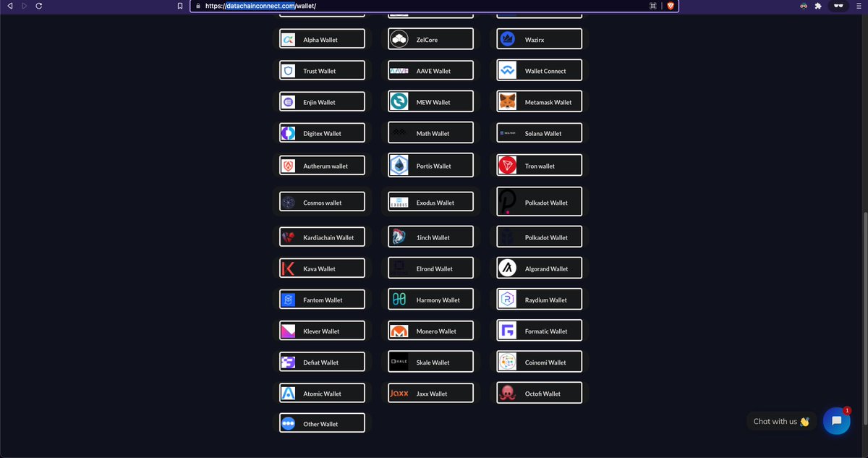The height and width of the screenshot is (458, 868).
Task: Select Math Wallet option
Action: tap(430, 133)
